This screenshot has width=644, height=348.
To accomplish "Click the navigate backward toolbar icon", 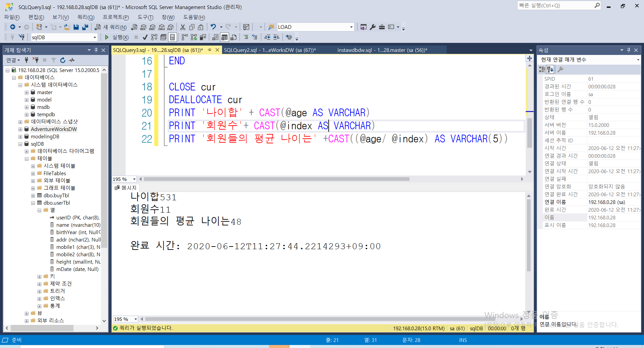I will pos(13,27).
